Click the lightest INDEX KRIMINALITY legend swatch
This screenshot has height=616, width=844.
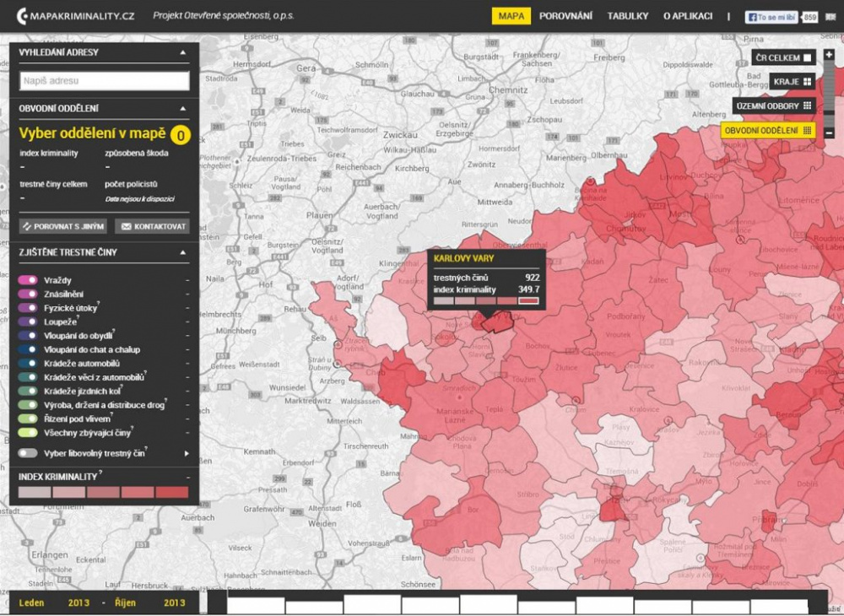pyautogui.click(x=35, y=492)
